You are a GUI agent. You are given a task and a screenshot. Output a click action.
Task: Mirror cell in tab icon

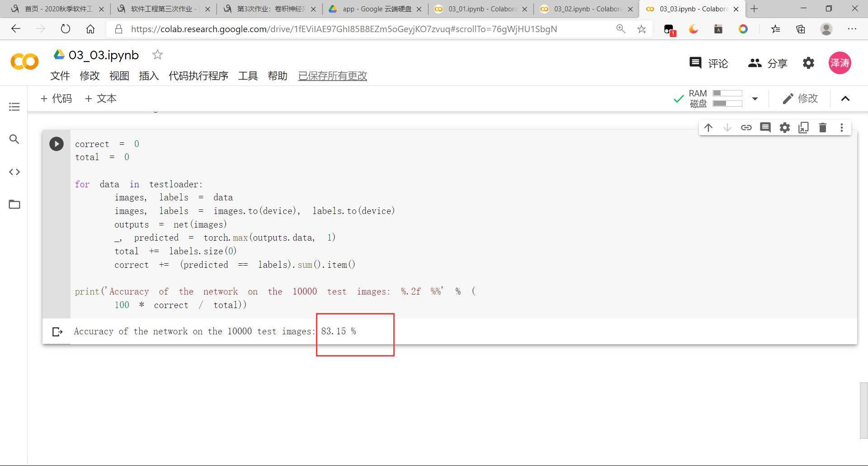click(x=804, y=128)
